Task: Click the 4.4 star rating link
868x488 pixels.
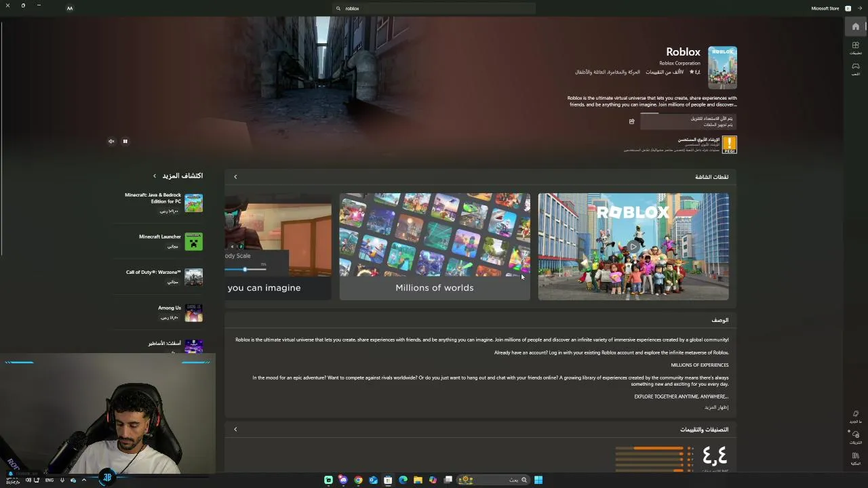Action: (695, 72)
